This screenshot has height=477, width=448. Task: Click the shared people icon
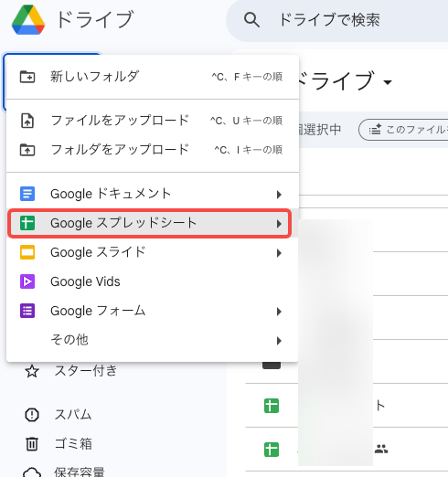[x=381, y=449]
